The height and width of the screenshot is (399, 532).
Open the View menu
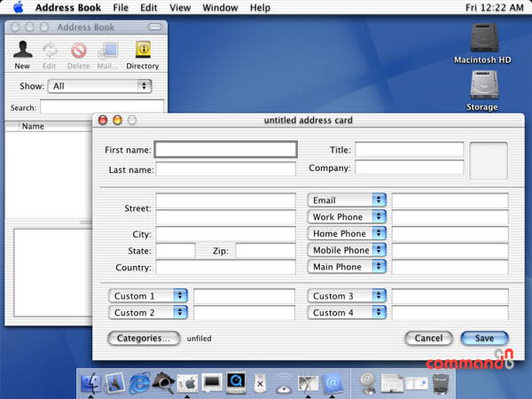[180, 7]
